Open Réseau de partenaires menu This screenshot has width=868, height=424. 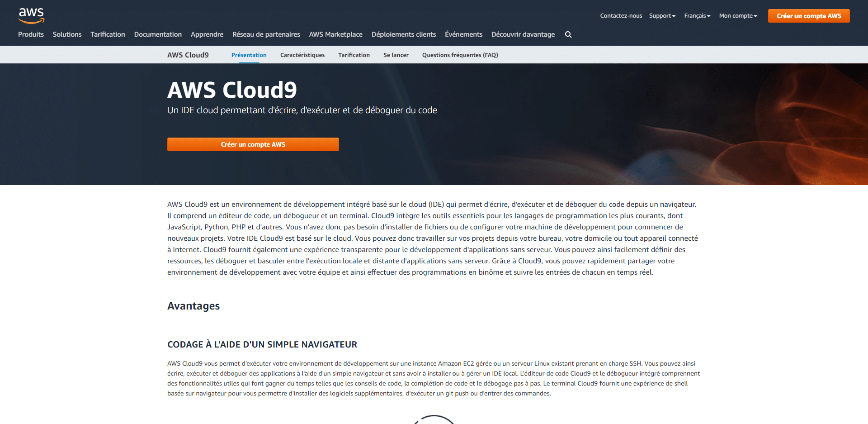tap(266, 34)
